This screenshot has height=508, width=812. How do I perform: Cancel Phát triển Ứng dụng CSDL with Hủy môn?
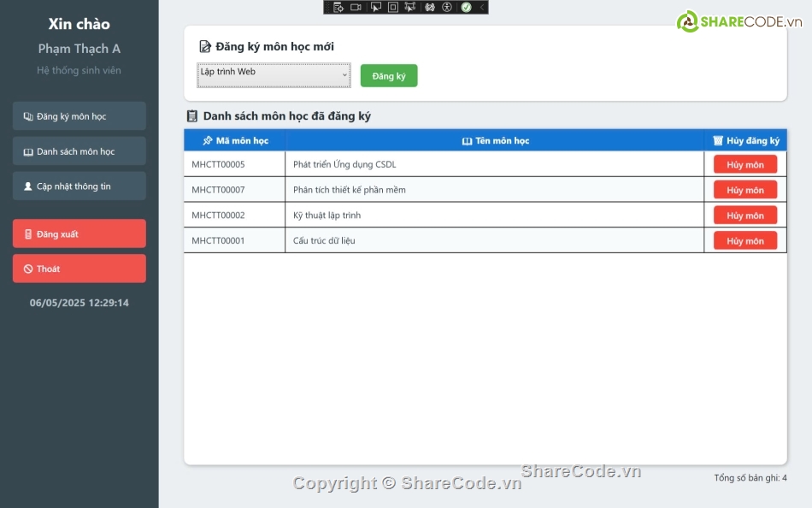(745, 164)
